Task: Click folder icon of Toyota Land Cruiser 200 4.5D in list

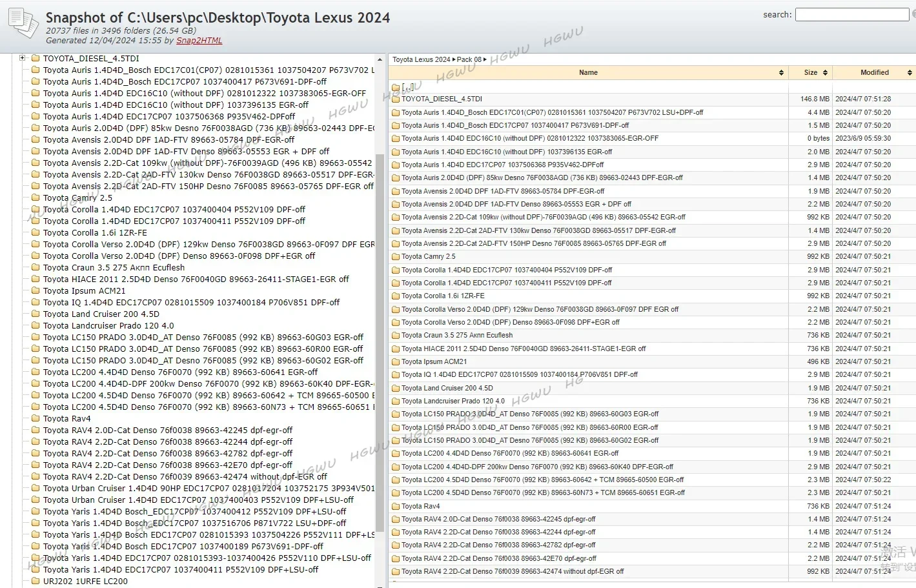Action: 396,389
